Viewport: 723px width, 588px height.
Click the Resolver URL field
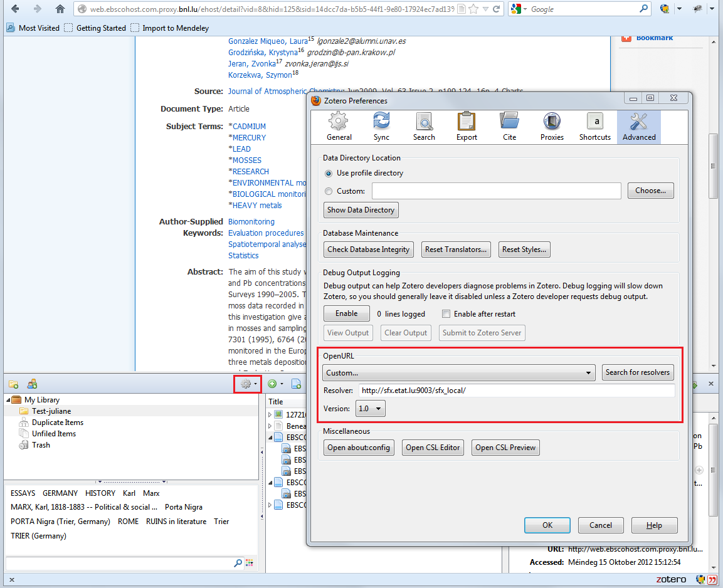[x=517, y=391]
